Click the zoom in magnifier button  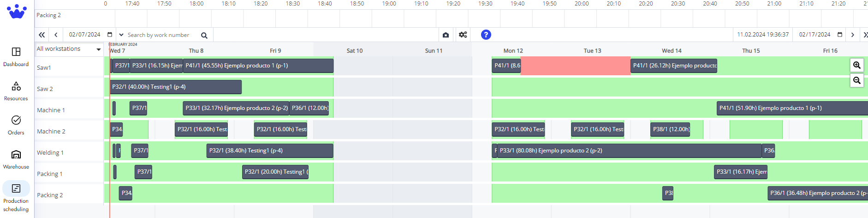tap(856, 65)
